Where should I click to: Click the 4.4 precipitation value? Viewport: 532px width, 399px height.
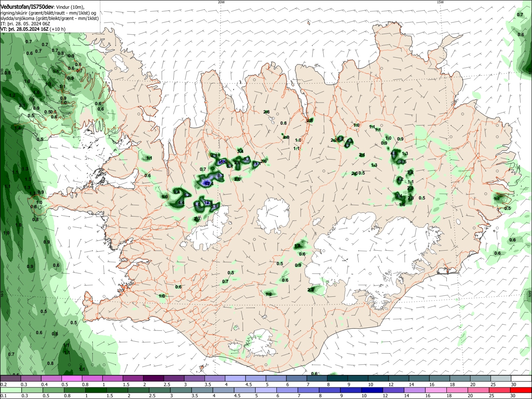[181, 202]
